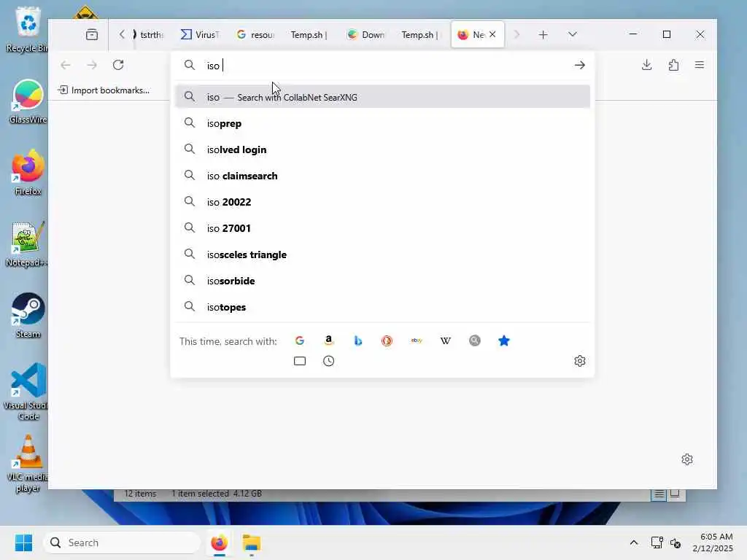Choose the 'iso 20022' suggestion
This screenshot has width=747, height=560.
coord(382,202)
